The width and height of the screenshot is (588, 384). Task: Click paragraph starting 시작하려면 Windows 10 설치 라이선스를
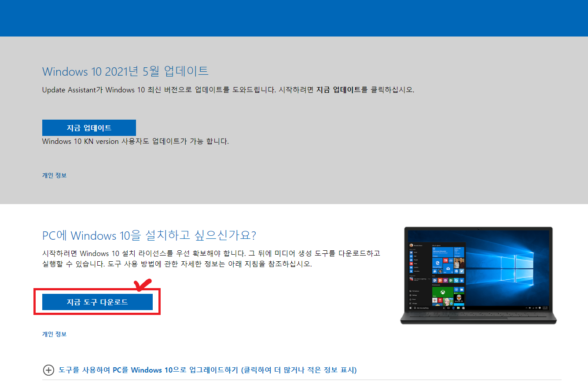tap(211, 259)
